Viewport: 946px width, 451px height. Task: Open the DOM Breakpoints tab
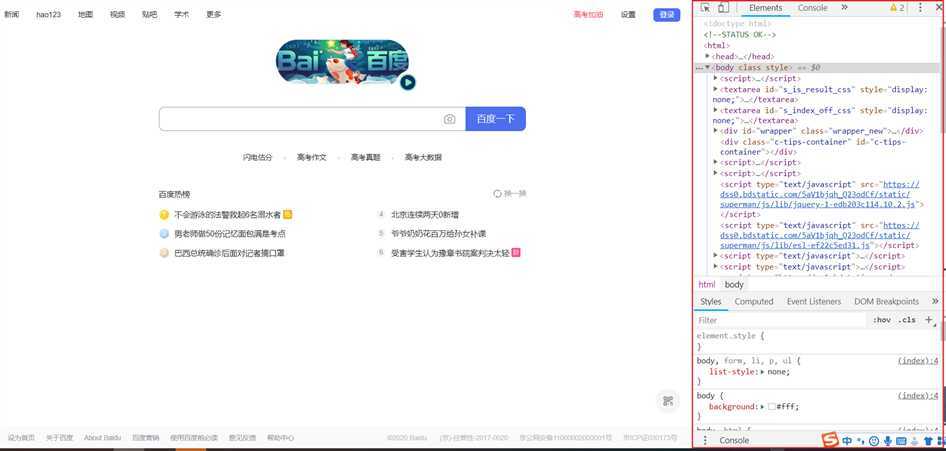886,301
